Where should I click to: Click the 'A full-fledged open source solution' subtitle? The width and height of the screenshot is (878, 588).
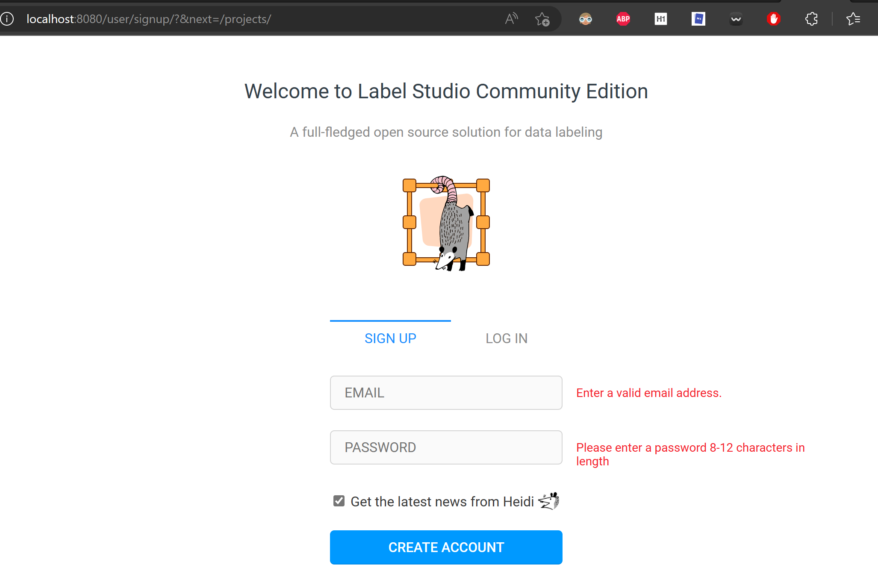[446, 132]
